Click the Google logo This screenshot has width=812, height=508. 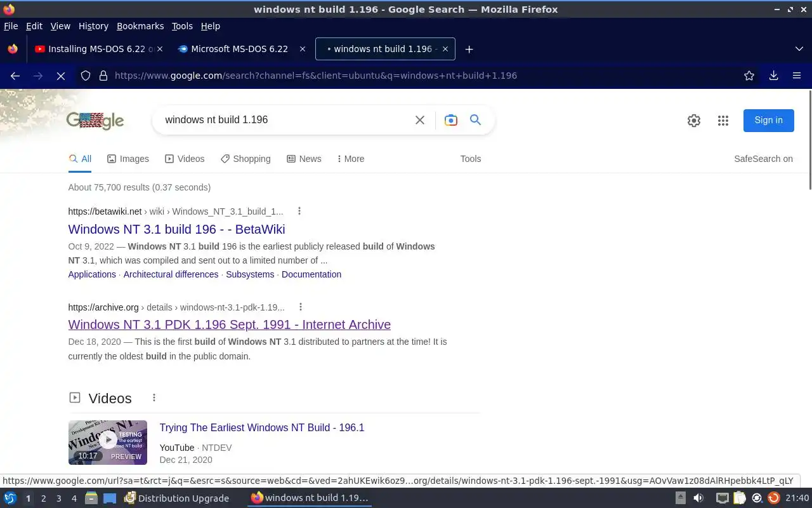point(95,121)
